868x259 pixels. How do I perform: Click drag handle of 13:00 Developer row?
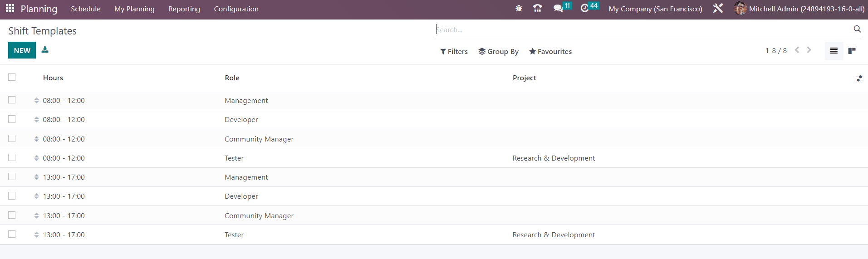[36, 196]
